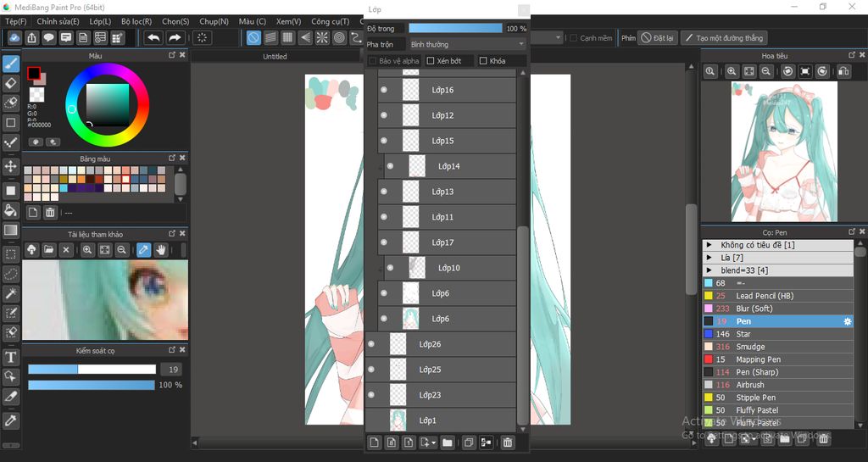This screenshot has width=868, height=462.
Task: Check the Khóa lock checkbox
Action: [x=483, y=61]
